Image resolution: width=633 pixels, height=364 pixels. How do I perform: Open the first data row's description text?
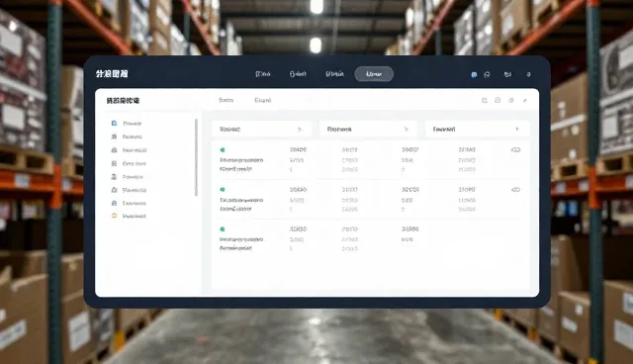point(241,164)
